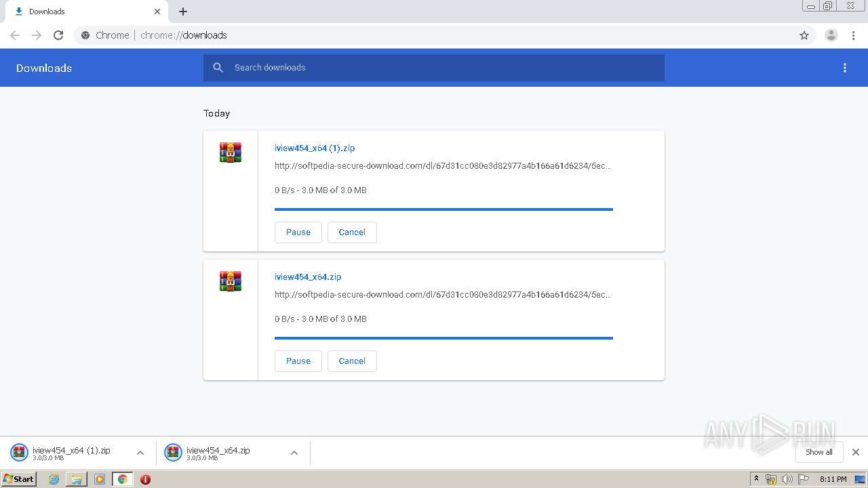
Task: Open the Downloads page more actions menu
Action: tap(845, 68)
